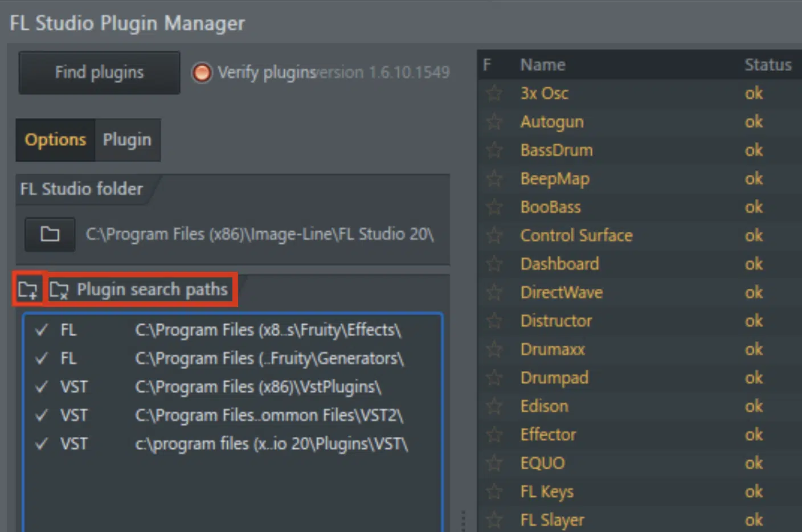Image resolution: width=802 pixels, height=532 pixels.
Task: Select the Control Surface plugin name
Action: pos(576,235)
